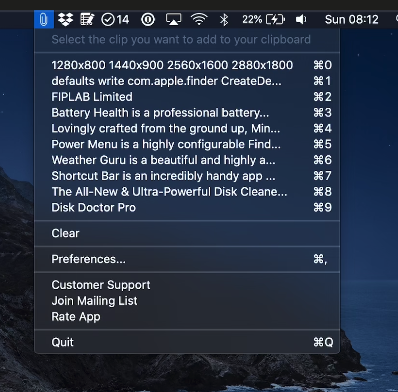Select the Shortcut Bar clip entry
The height and width of the screenshot is (392, 398).
click(x=187, y=176)
